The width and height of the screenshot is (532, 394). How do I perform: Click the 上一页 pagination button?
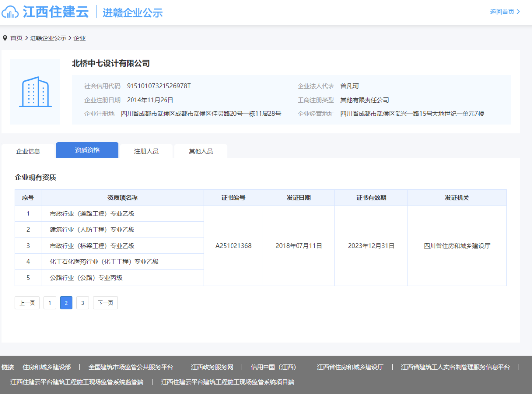pyautogui.click(x=27, y=303)
